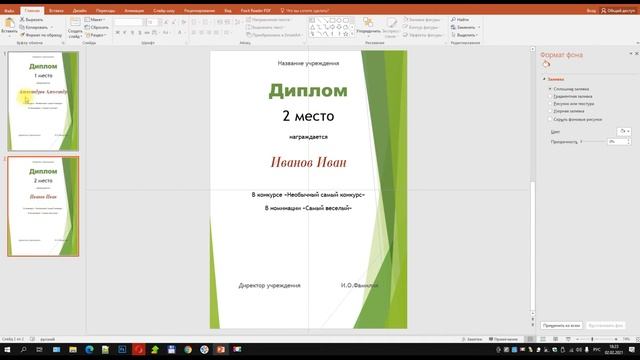Click the Apply to All (Применить ко всем) button
640x360 pixels.
[x=561, y=325]
